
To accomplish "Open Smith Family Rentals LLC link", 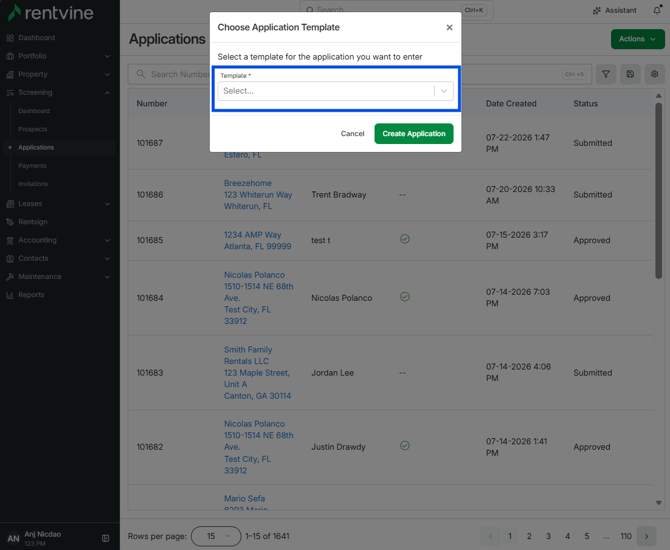I will [257, 373].
